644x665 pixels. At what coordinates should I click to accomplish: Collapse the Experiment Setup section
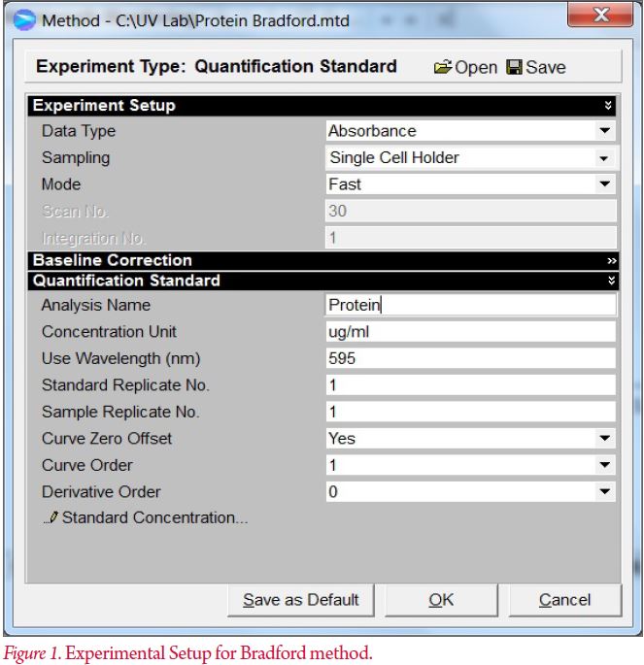pyautogui.click(x=609, y=105)
